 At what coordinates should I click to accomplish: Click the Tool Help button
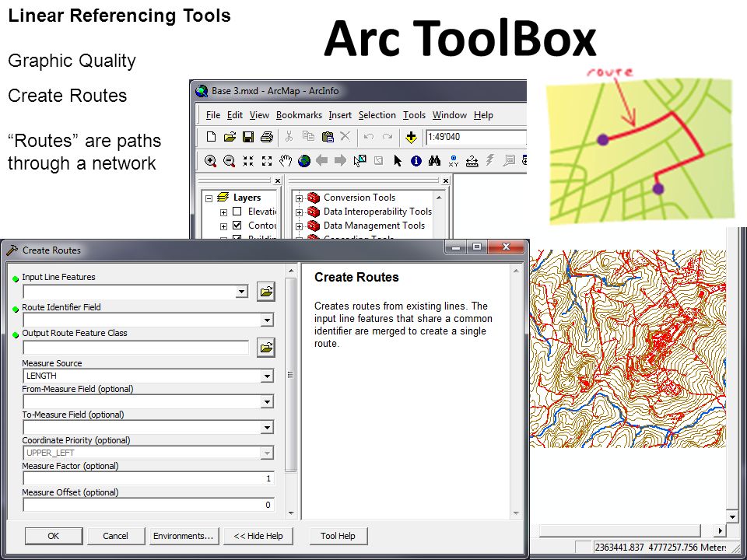pos(338,536)
